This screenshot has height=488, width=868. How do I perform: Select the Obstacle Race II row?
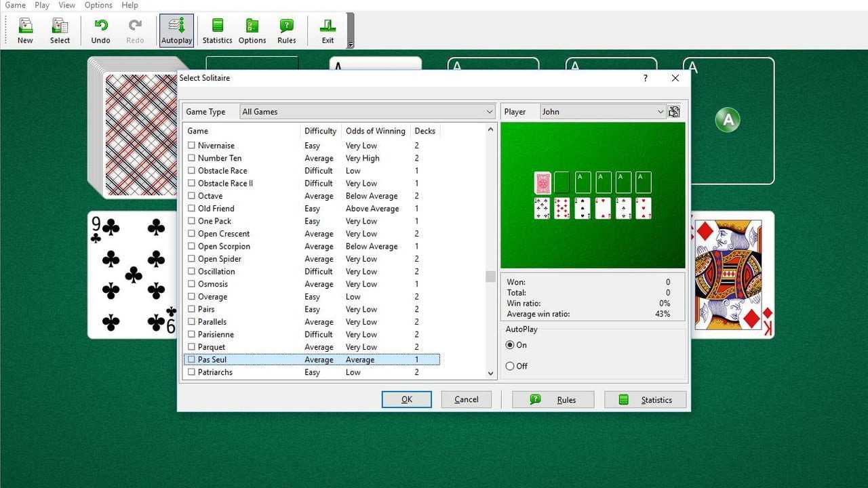click(x=312, y=183)
